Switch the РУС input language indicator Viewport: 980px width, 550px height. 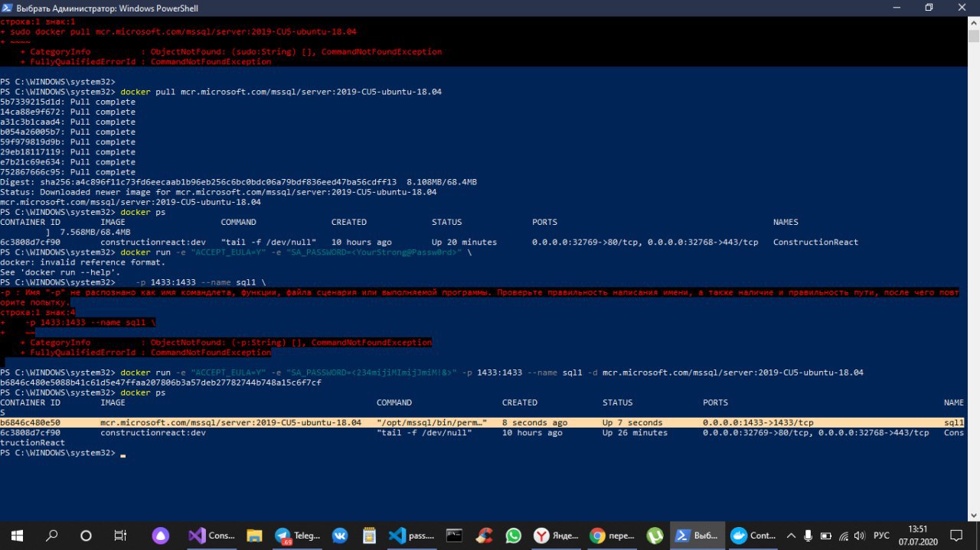[882, 535]
